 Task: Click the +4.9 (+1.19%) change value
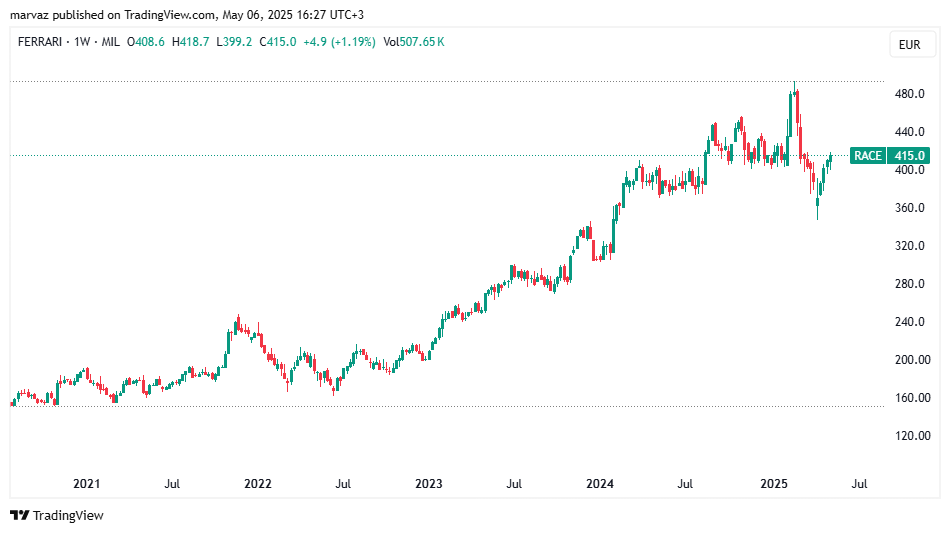(x=339, y=42)
